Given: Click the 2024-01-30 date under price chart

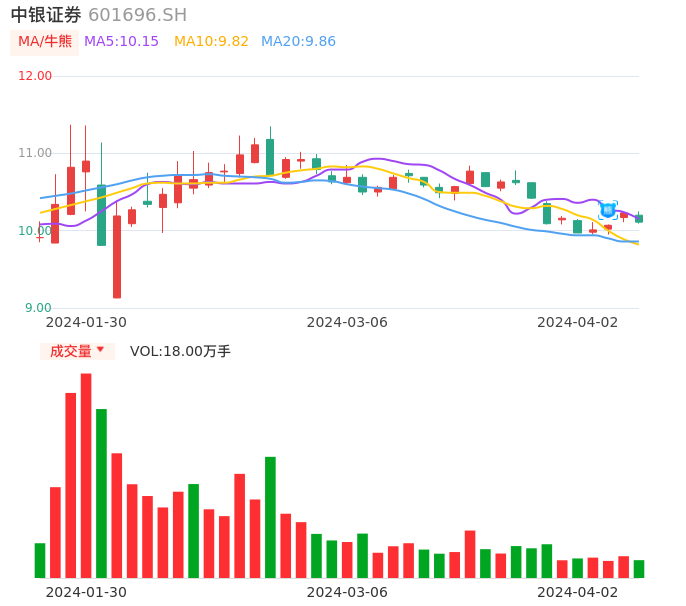Looking at the screenshot, I should pos(86,322).
